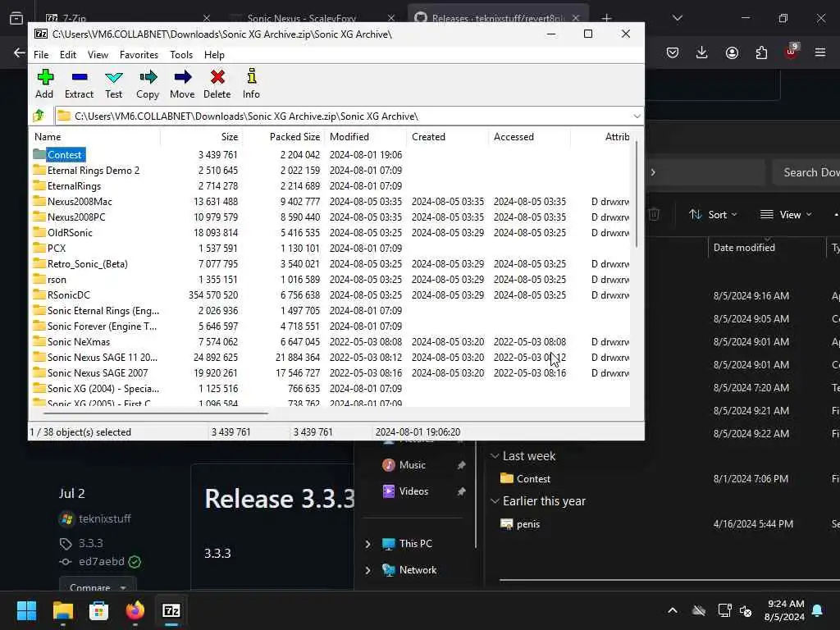
Task: Select the Nexus2008Mac folder
Action: coord(80,202)
